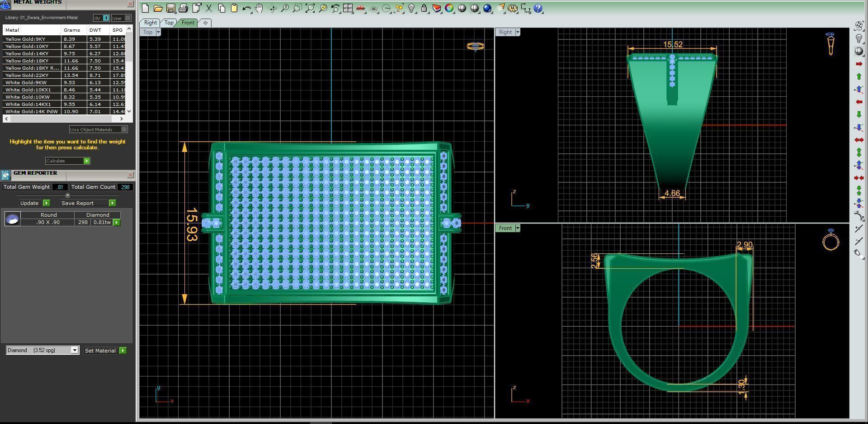Create a new file from toolbar
Image resolution: width=868 pixels, height=424 pixels.
tap(146, 8)
